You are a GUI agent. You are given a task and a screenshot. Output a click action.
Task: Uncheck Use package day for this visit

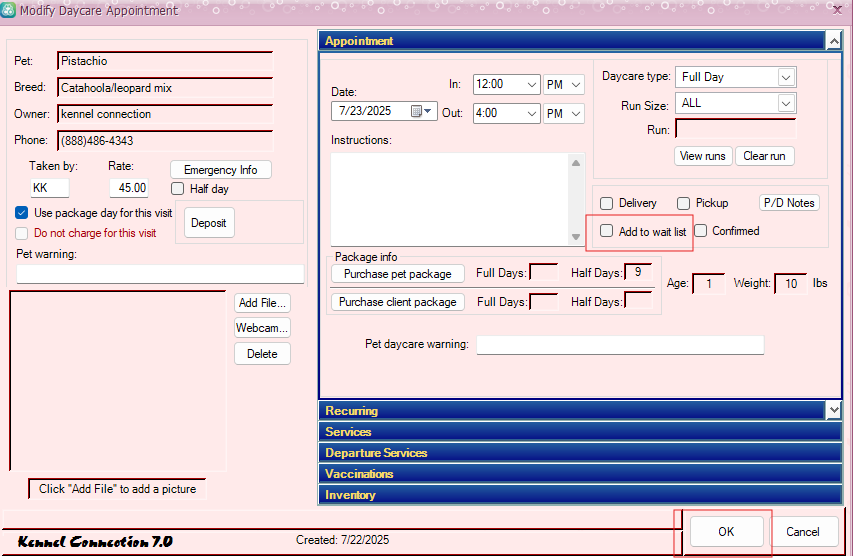(22, 213)
